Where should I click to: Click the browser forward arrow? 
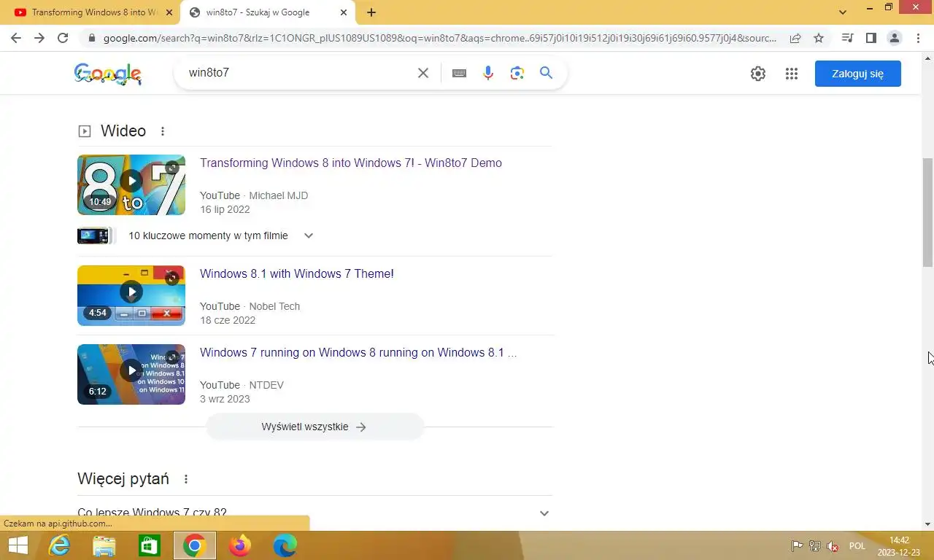click(x=39, y=38)
